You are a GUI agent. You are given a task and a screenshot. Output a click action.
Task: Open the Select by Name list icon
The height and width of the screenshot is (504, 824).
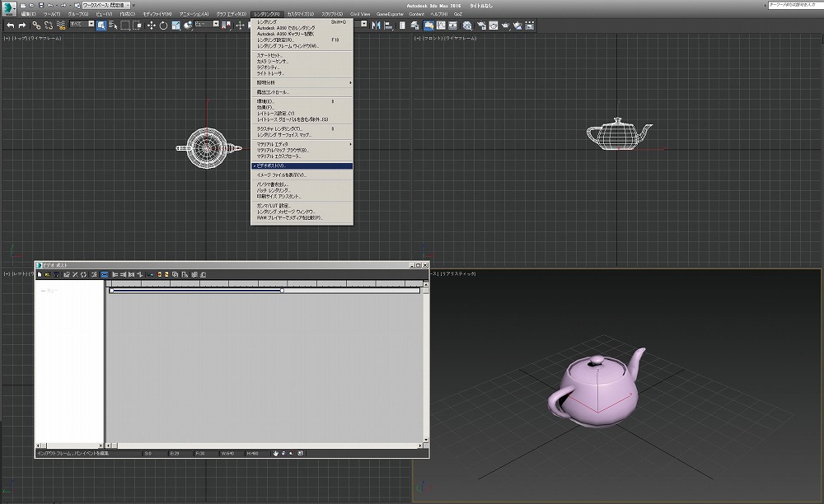(113, 26)
